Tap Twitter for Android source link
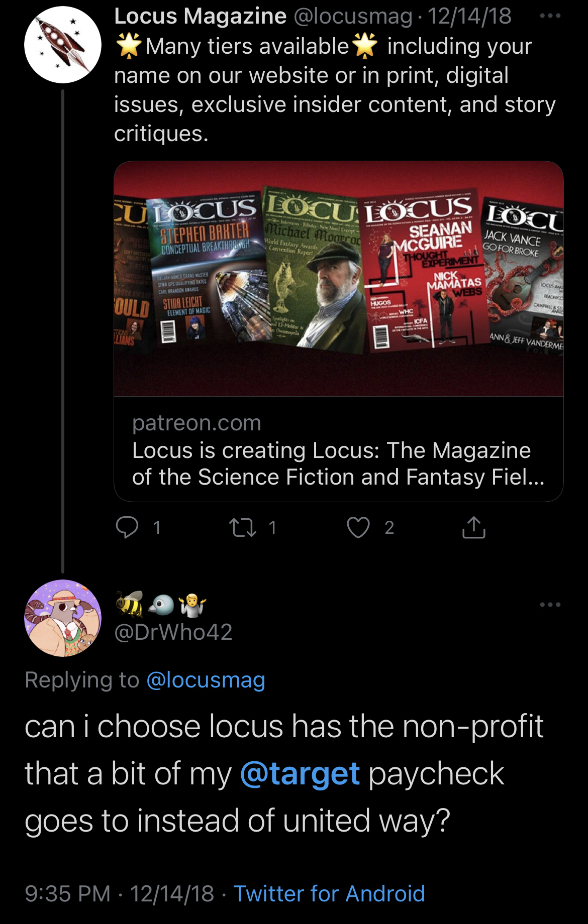 [x=329, y=894]
